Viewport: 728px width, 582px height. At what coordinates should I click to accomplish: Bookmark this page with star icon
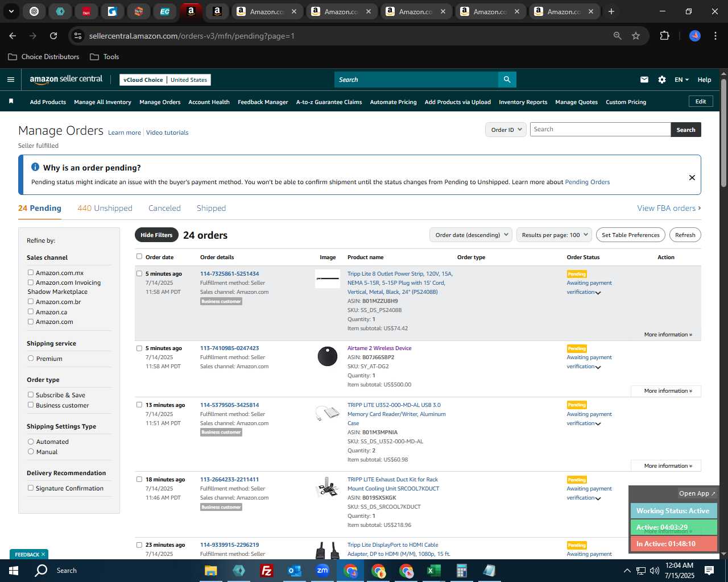click(636, 36)
